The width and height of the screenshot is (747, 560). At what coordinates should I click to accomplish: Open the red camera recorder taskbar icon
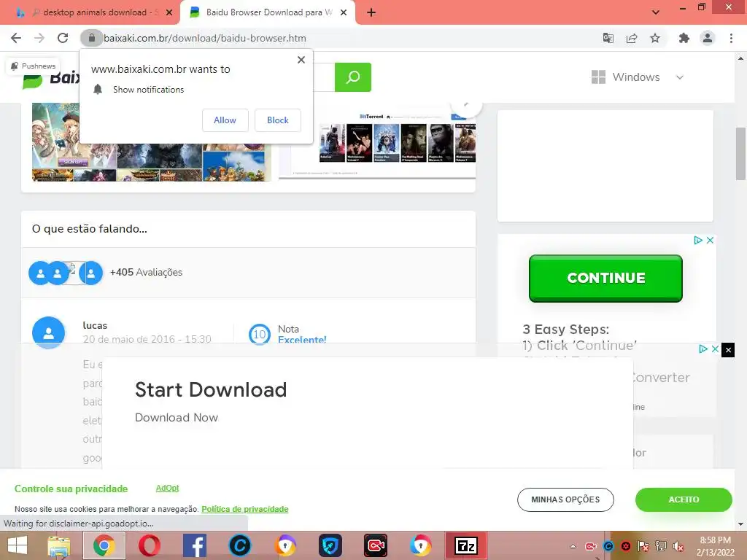click(376, 545)
